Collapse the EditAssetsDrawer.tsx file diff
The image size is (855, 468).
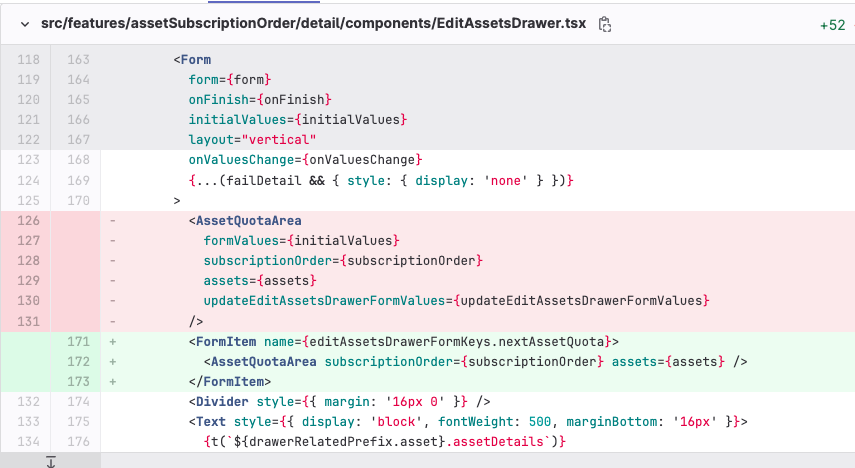pyautogui.click(x=25, y=24)
